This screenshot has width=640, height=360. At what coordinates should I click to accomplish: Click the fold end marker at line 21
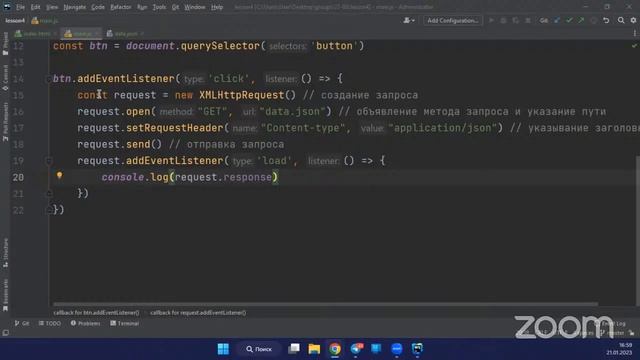49,193
